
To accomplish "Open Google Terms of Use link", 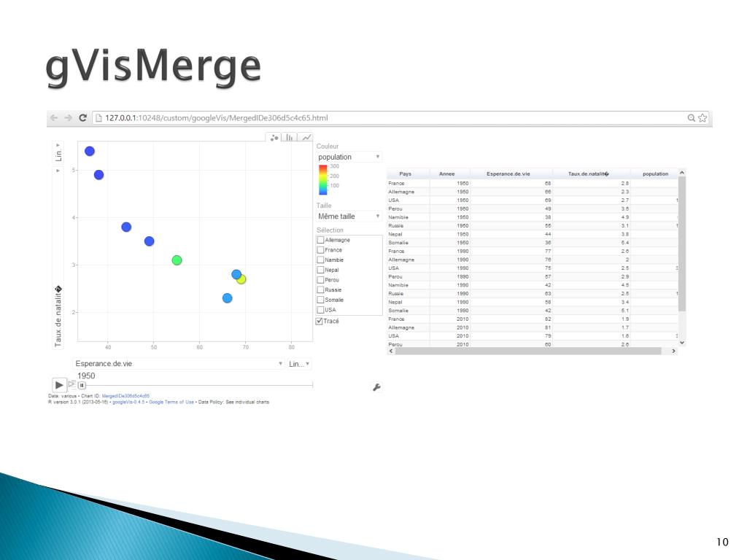I will coord(171,402).
